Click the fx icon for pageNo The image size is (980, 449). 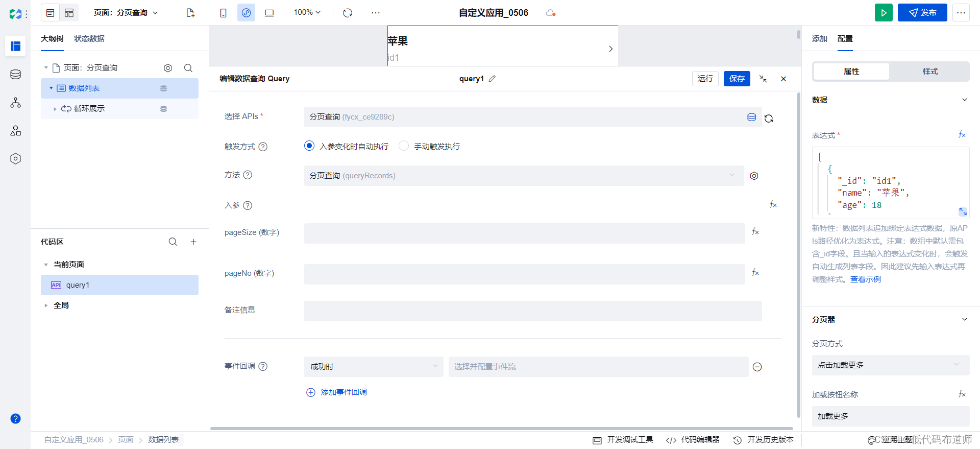point(755,273)
